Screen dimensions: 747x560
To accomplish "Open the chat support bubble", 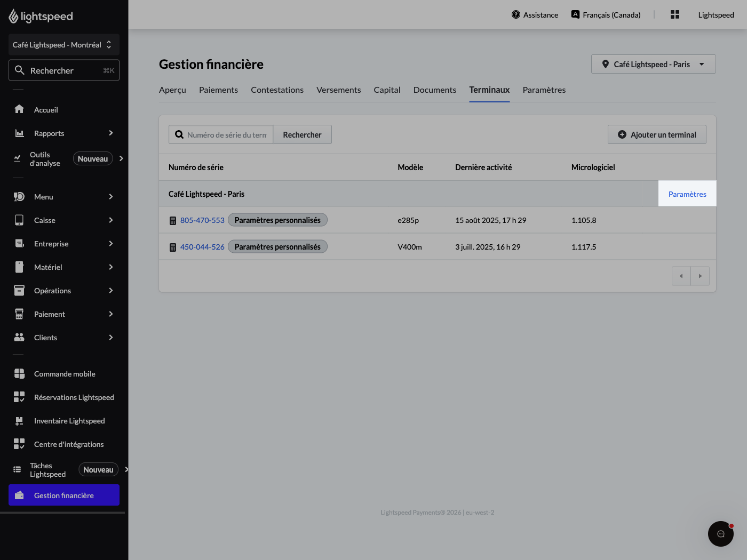I will (x=721, y=534).
